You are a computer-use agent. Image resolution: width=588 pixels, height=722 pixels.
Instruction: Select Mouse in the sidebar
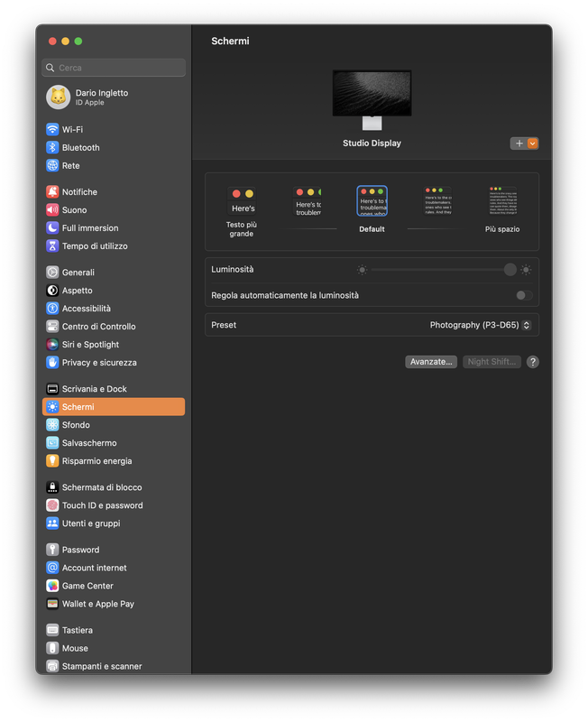pos(114,648)
